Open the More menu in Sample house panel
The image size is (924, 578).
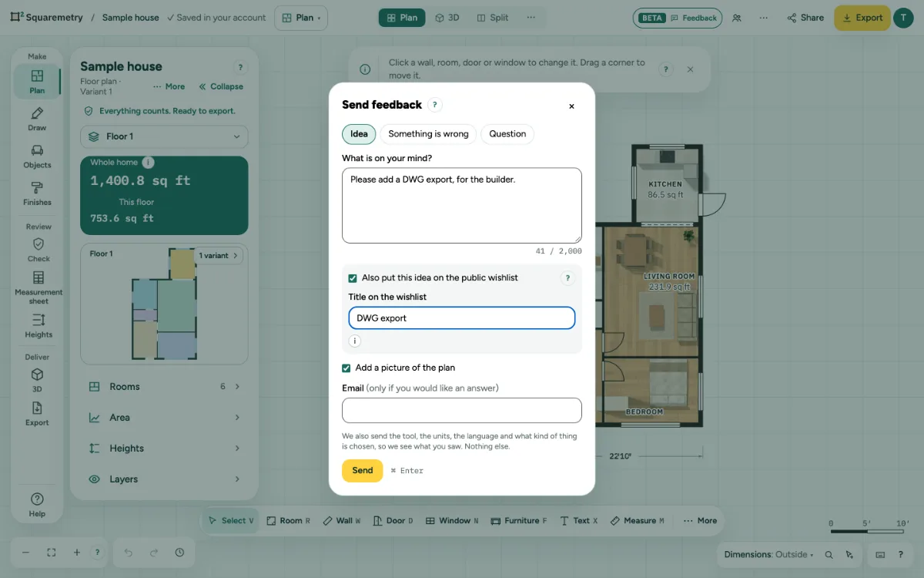click(169, 87)
